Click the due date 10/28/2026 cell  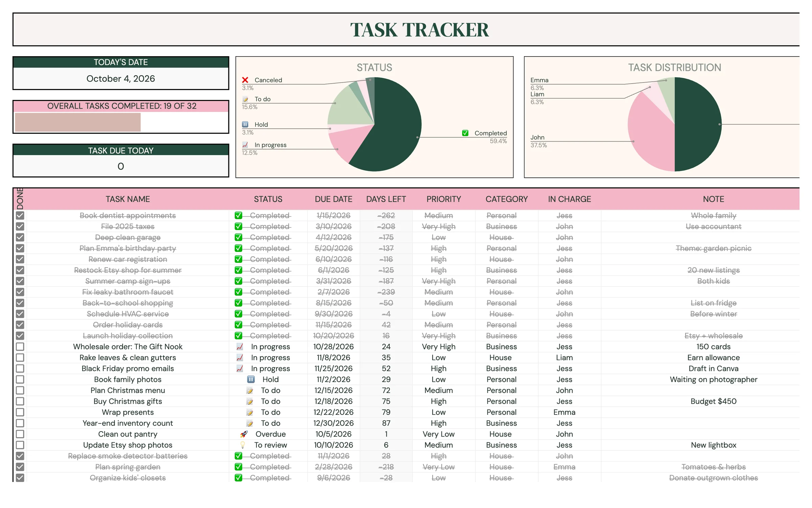pyautogui.click(x=334, y=346)
